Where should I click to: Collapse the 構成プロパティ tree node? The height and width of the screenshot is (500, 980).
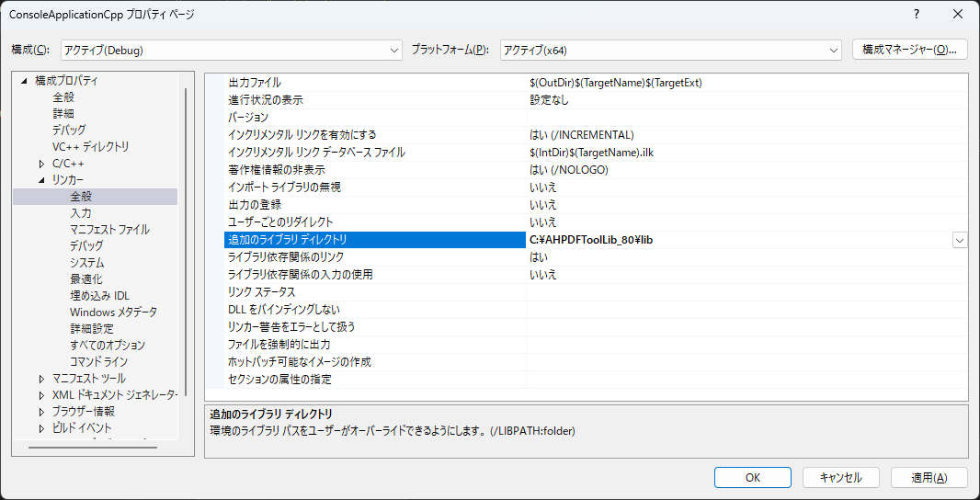pyautogui.click(x=25, y=81)
